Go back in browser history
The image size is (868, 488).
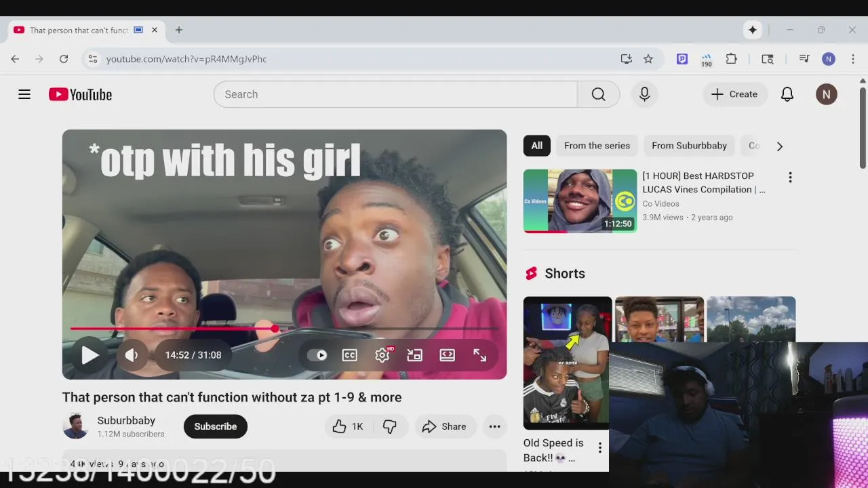point(15,59)
